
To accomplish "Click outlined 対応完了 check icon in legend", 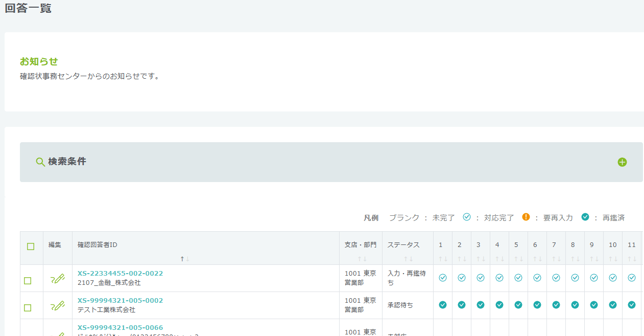I will pos(466,217).
